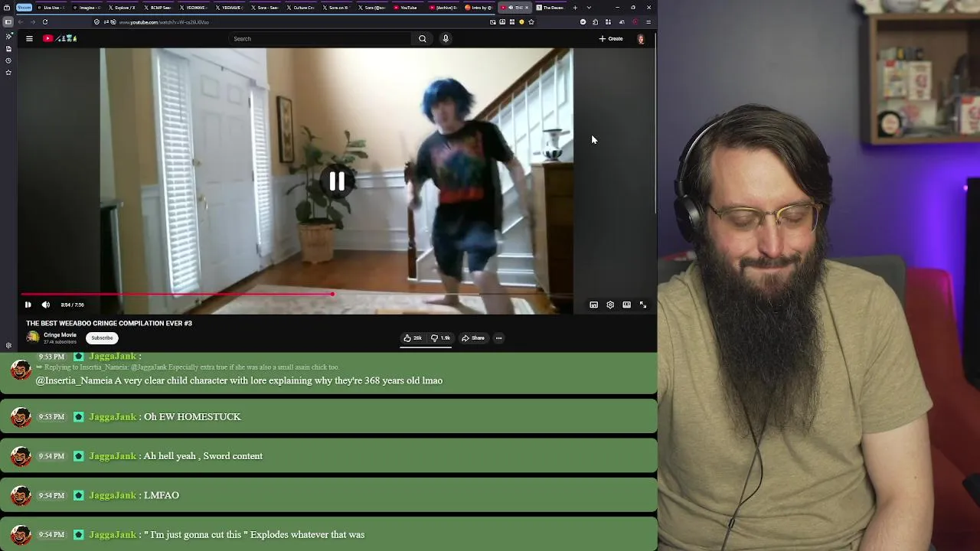Click chat message 'Oh EW HOMESTUCK'
Viewport: 980px width, 551px height.
click(x=192, y=416)
